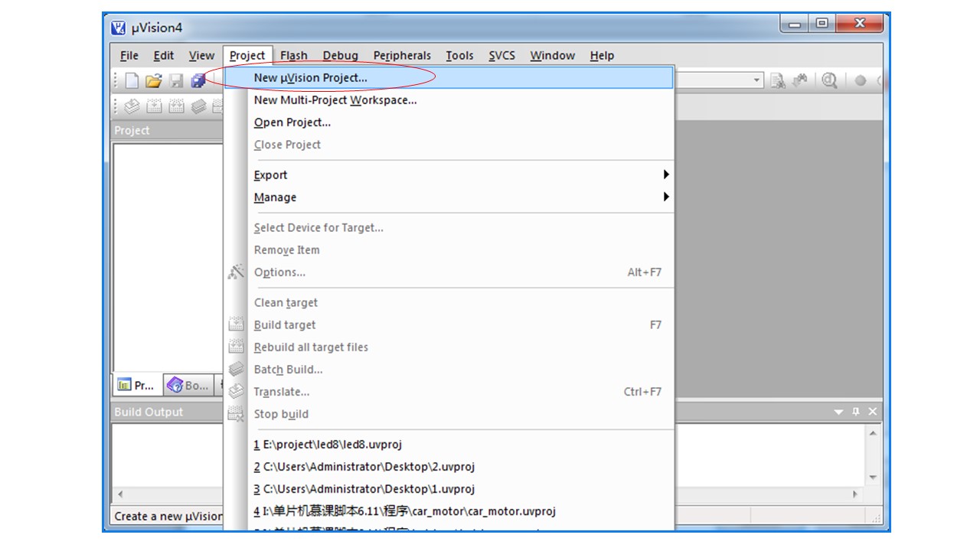
Task: Open the File menu
Action: (129, 55)
